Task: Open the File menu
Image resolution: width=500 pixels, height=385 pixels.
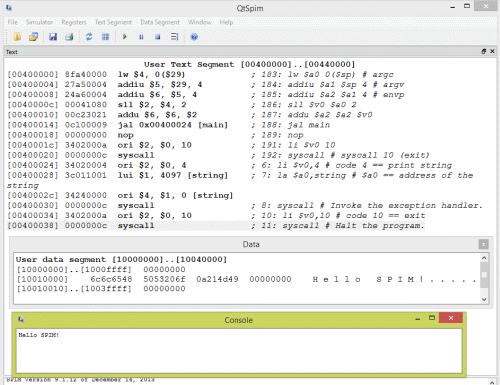Action: point(13,22)
